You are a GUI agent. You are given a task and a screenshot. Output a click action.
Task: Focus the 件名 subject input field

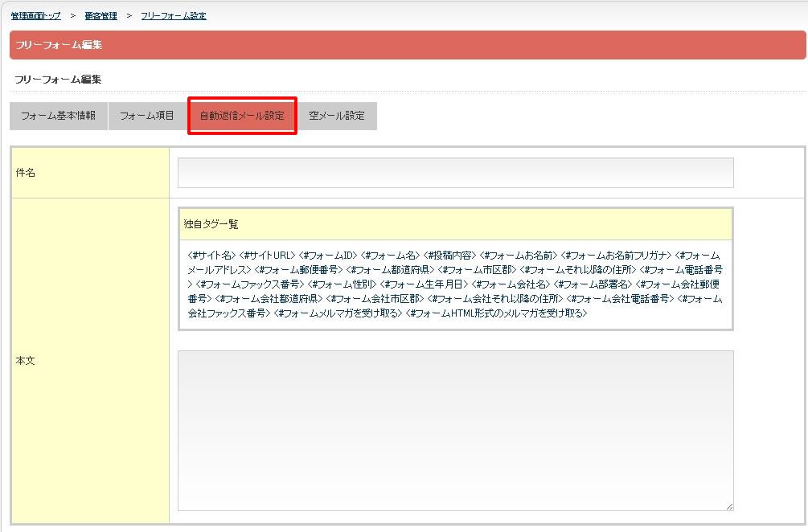pos(455,173)
